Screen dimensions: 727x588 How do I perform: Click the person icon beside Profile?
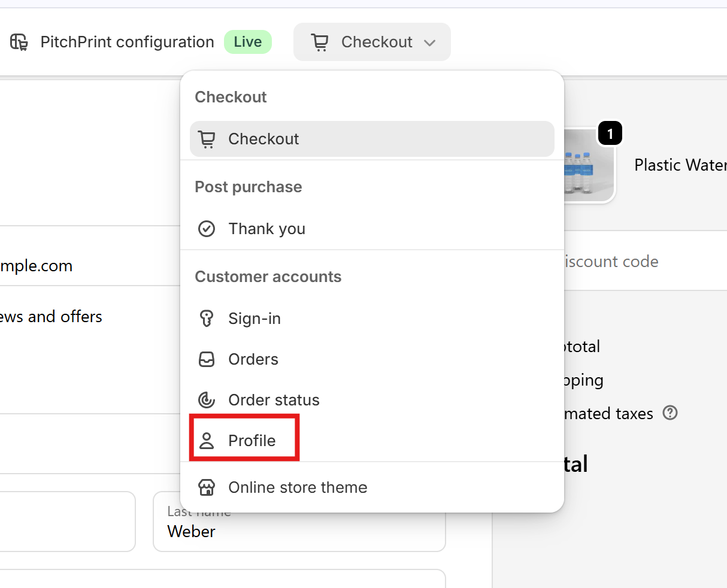(x=207, y=441)
